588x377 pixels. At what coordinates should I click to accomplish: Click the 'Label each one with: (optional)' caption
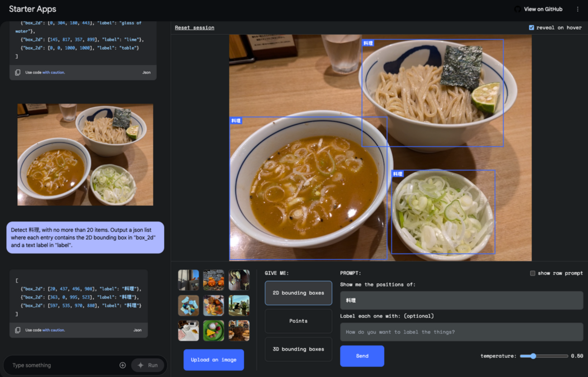pos(387,316)
